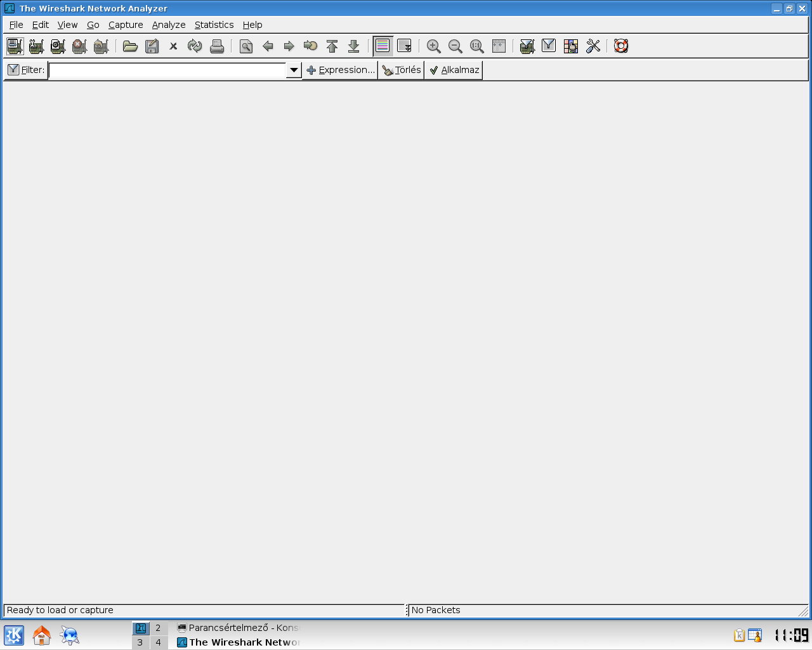812x650 pixels.
Task: Click the Expression... button
Action: (x=340, y=70)
